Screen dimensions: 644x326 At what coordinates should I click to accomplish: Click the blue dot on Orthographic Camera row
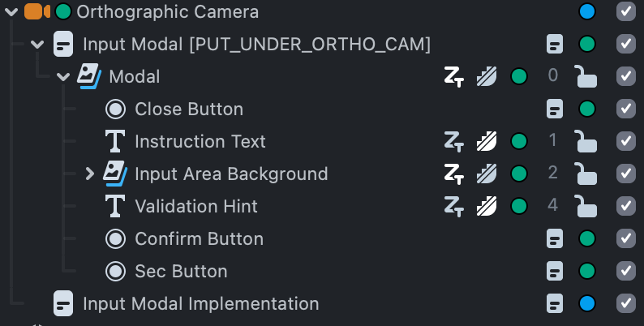(x=588, y=11)
